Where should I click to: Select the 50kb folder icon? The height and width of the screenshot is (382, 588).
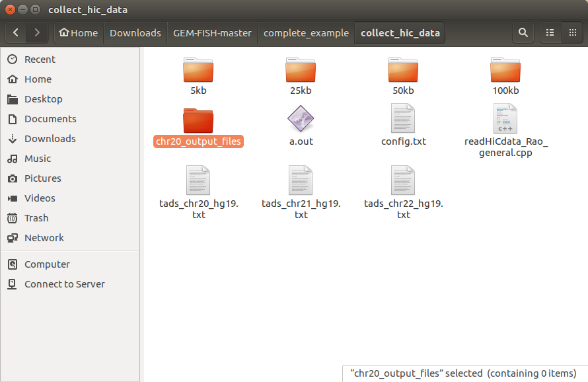(403, 70)
